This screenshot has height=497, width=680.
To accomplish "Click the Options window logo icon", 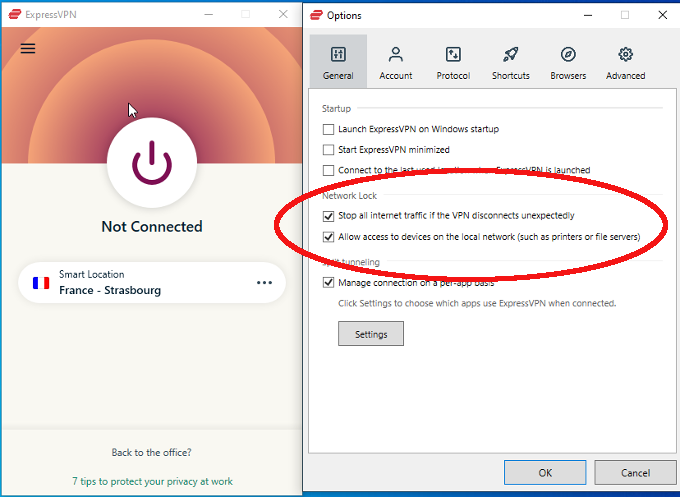I will click(x=316, y=15).
